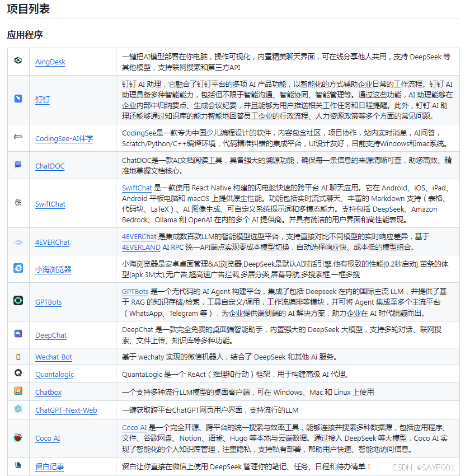Open the CodingSee-AI伴学 link
465x476 pixels.
coord(64,138)
